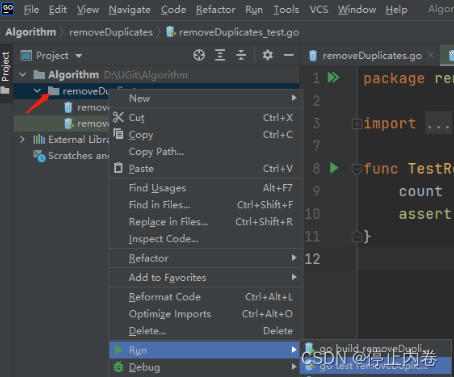Choose Find Usages in context menu
The height and width of the screenshot is (377, 454).
tap(206, 188)
